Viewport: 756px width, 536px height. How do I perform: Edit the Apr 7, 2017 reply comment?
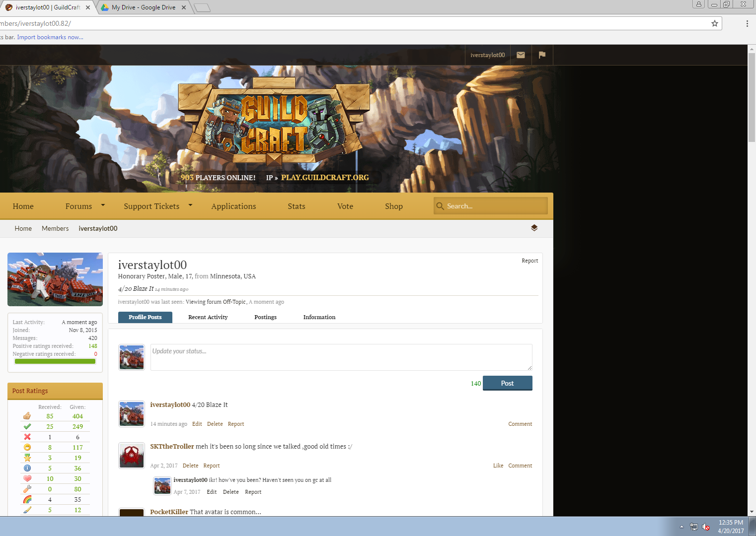tap(212, 492)
